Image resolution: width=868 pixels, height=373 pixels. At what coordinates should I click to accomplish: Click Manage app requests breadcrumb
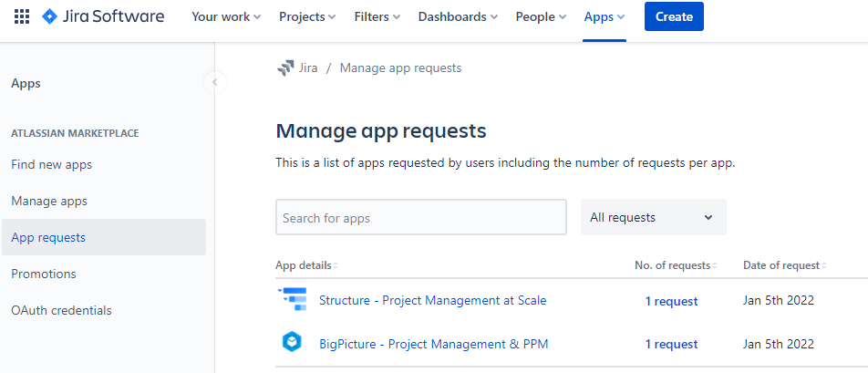click(x=401, y=68)
